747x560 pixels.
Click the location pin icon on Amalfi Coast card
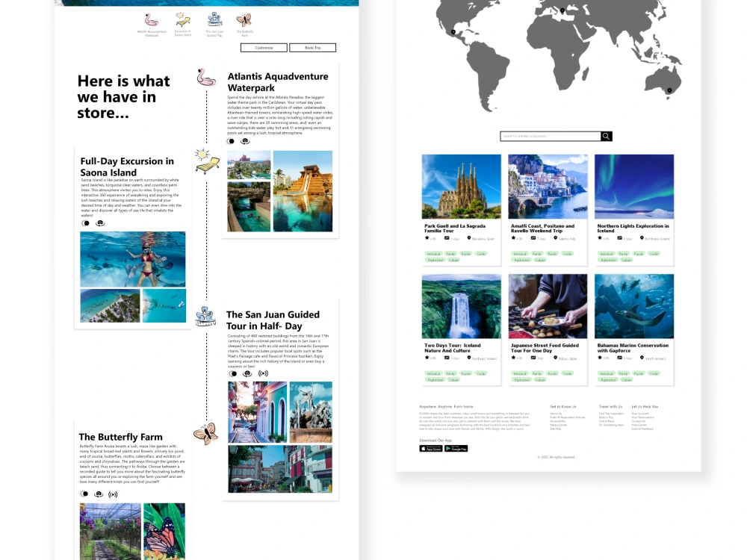(556, 238)
